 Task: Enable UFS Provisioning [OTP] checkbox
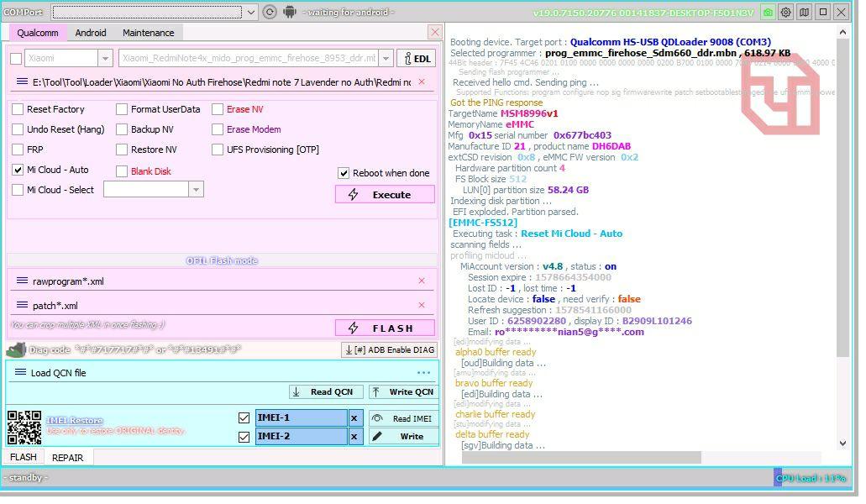pyautogui.click(x=218, y=150)
